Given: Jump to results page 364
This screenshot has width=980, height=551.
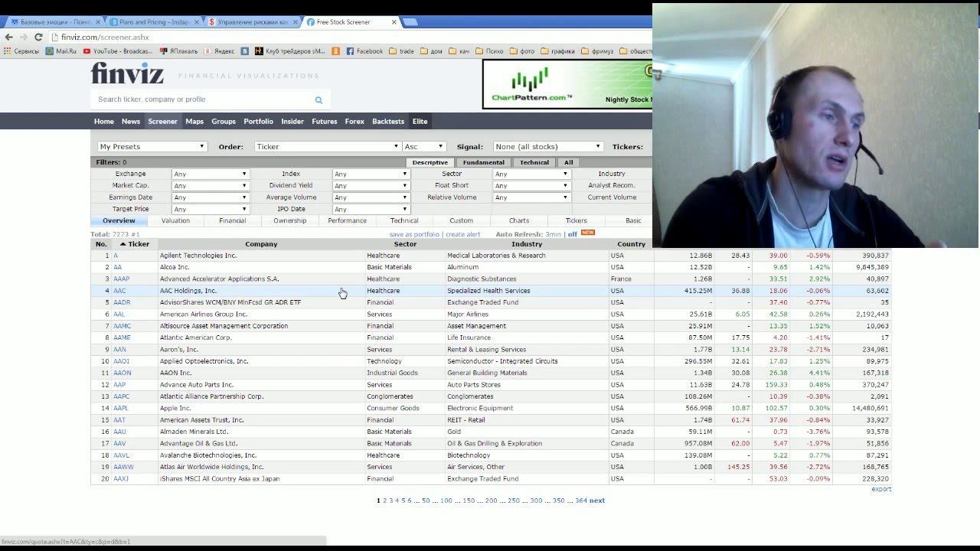Looking at the screenshot, I should point(581,500).
